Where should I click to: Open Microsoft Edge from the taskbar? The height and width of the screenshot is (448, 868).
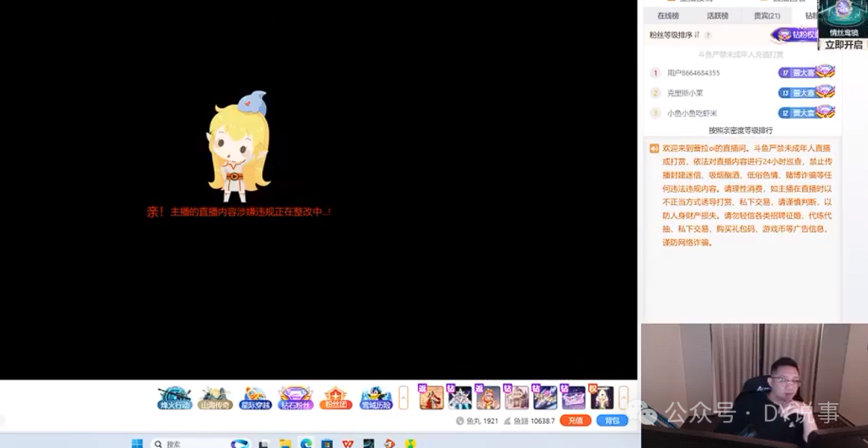pyautogui.click(x=306, y=443)
